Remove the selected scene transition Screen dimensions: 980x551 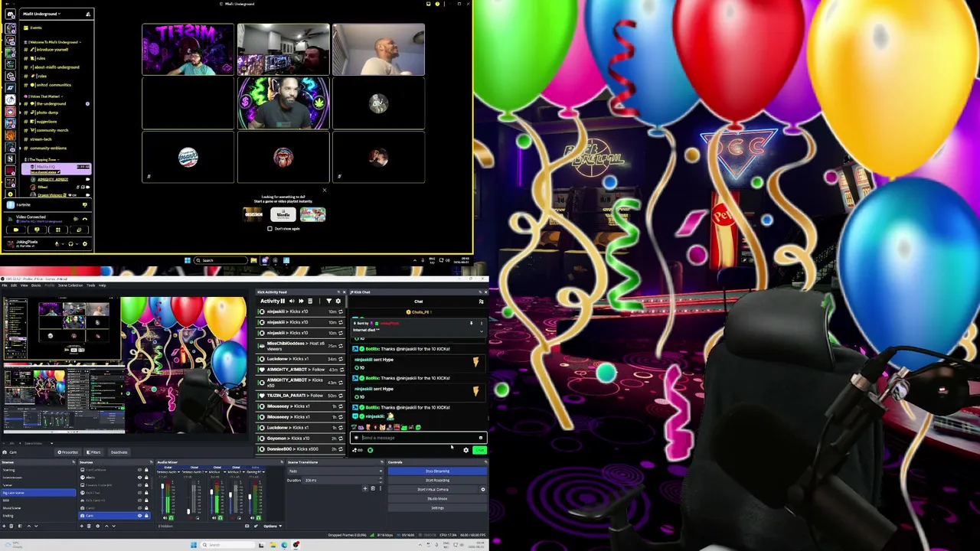click(x=373, y=488)
